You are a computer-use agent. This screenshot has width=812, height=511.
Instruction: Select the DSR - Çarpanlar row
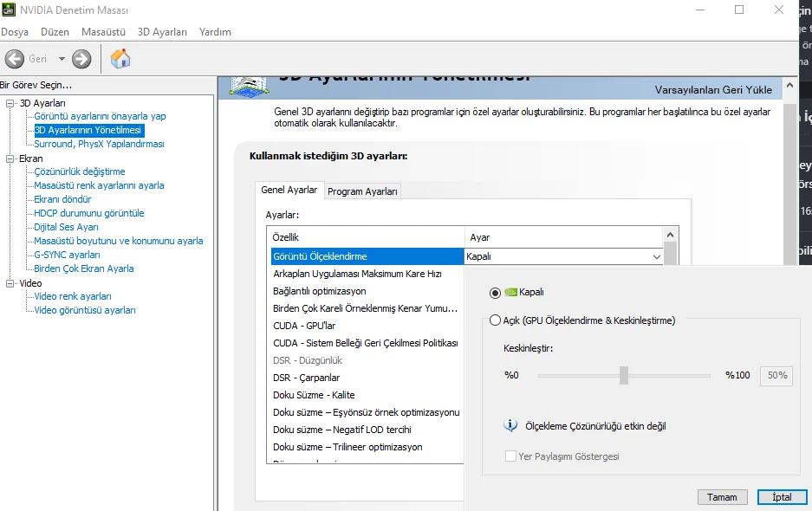point(367,378)
